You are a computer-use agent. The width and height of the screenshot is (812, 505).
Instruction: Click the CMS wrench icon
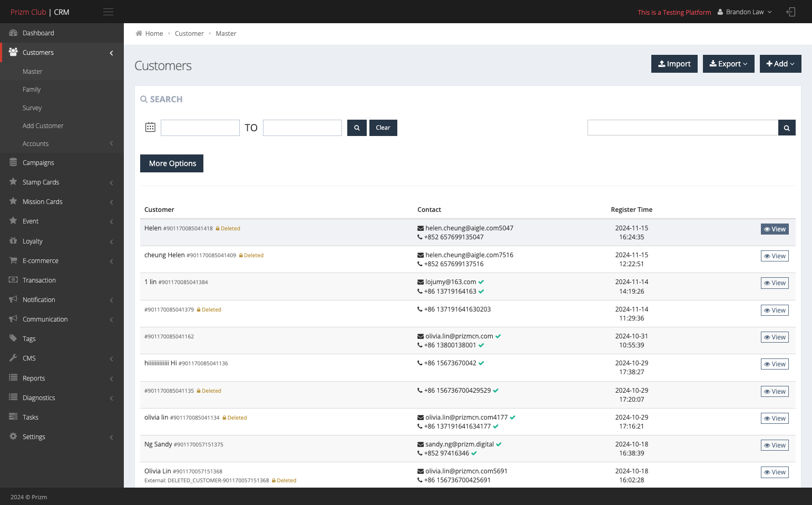tap(13, 358)
